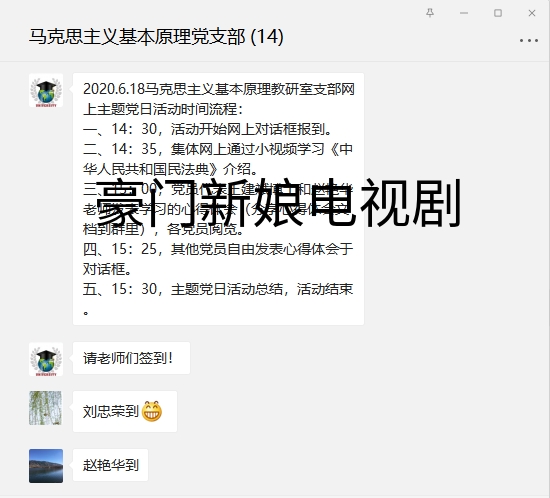Click the graduation cap avatar beside 请老师们签到
Viewport: 550px width, 498px height.
(46, 359)
